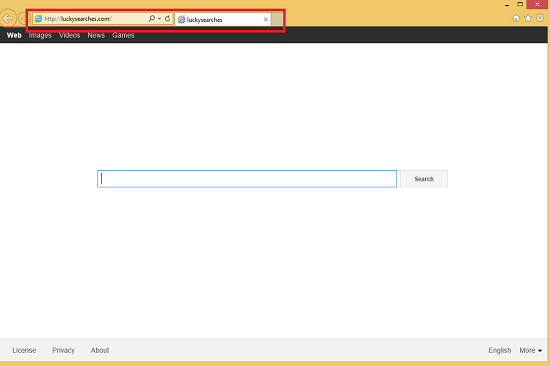The image size is (550, 366).
Task: Open the Privacy footer link
Action: tap(63, 350)
